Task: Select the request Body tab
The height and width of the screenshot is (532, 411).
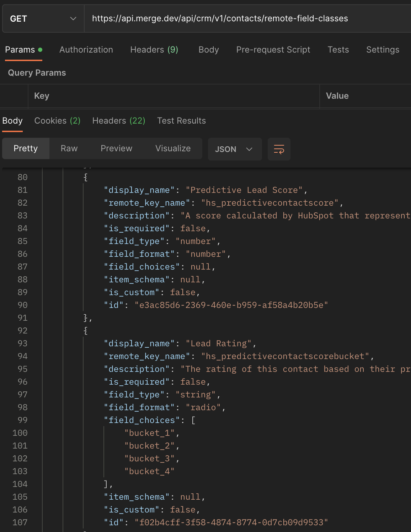Action: click(208, 50)
